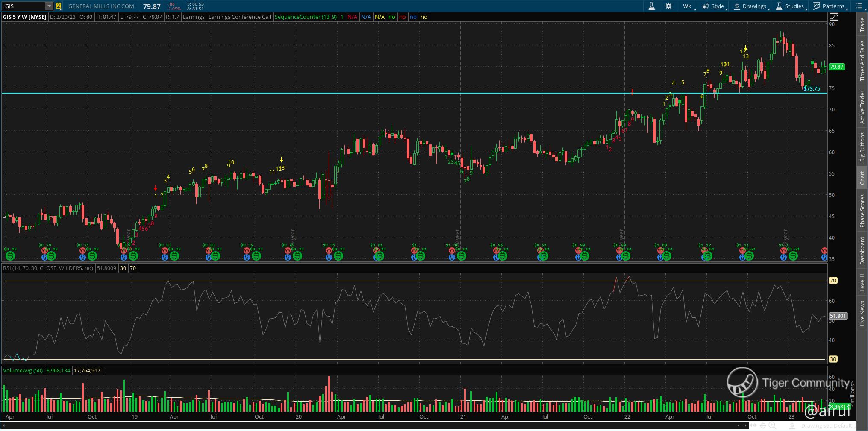Open the Style dropdown

click(714, 6)
